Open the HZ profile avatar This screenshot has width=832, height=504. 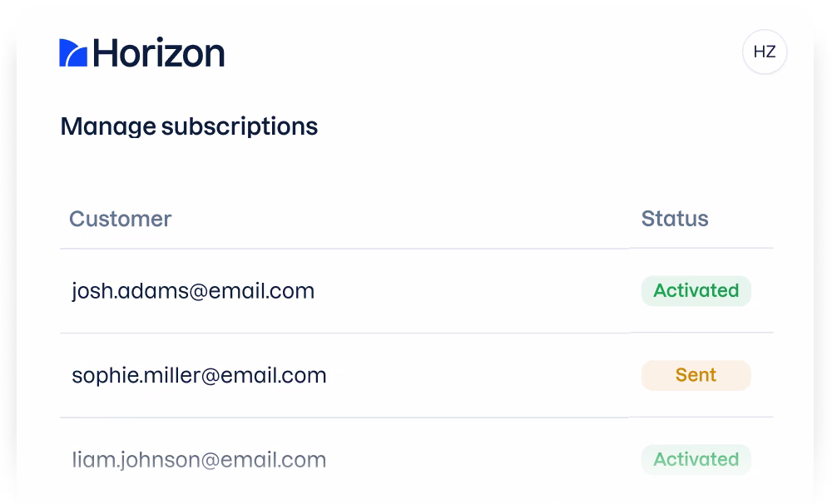click(764, 52)
